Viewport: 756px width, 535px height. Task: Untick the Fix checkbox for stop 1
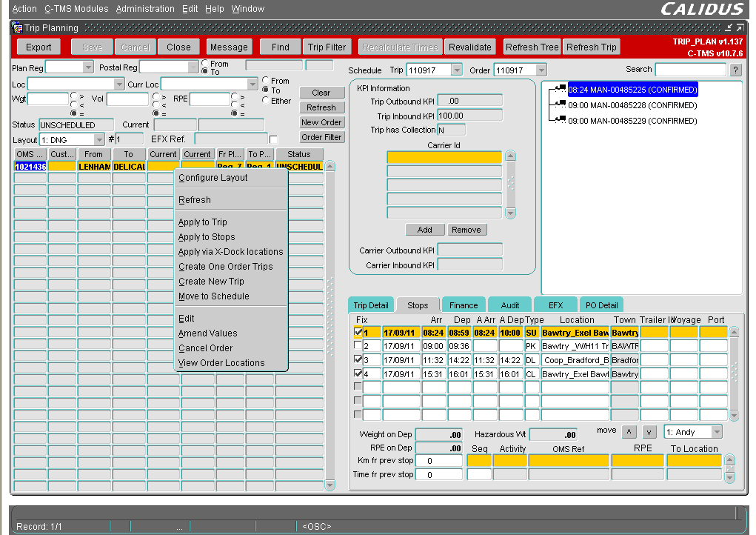point(358,332)
